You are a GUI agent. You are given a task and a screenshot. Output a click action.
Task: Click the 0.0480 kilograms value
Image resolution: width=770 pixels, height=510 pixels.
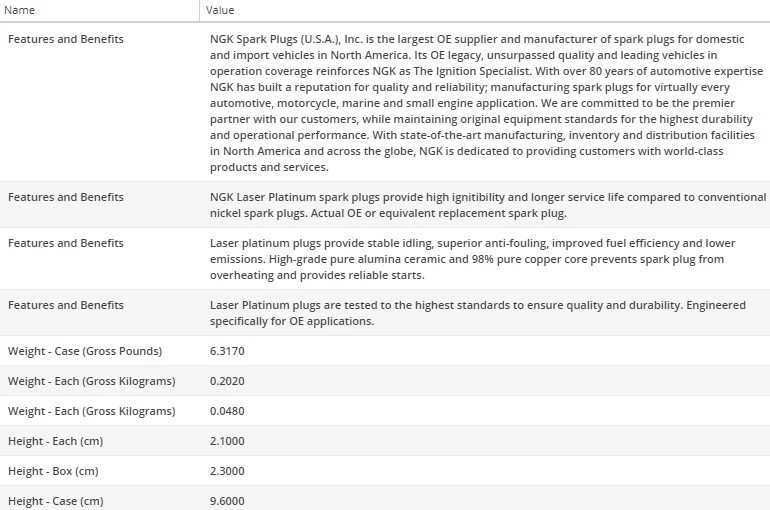coord(227,411)
